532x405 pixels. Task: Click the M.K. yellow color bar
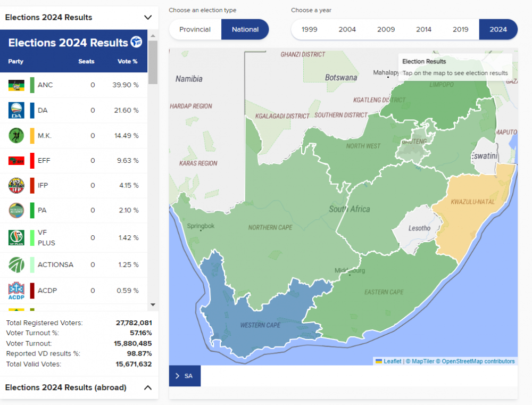[32, 136]
